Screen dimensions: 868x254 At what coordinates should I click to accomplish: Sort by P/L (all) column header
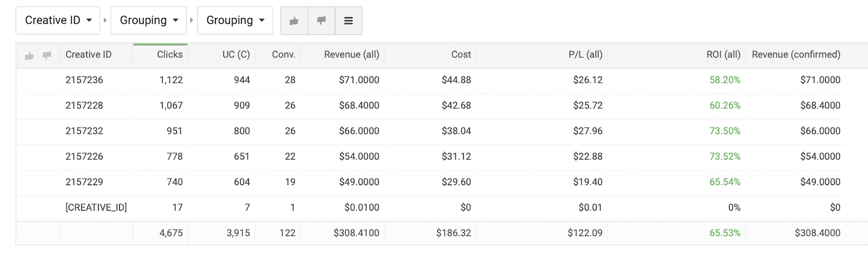tap(585, 55)
